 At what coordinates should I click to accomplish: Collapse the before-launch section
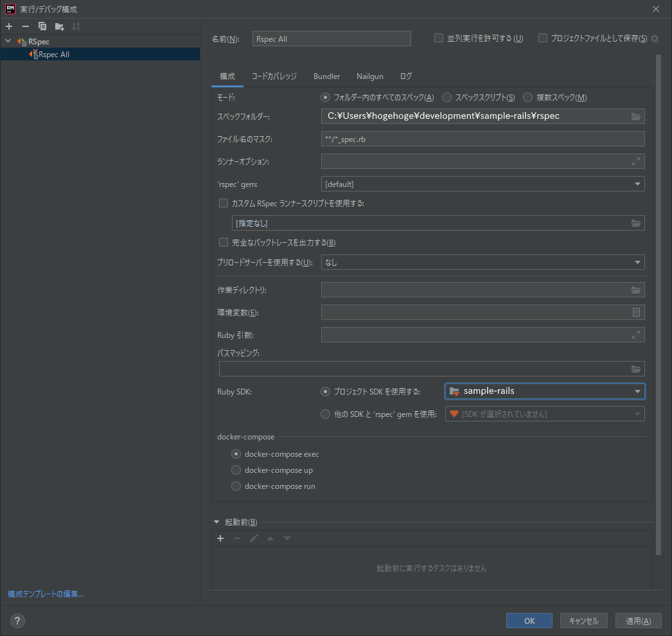pyautogui.click(x=217, y=522)
